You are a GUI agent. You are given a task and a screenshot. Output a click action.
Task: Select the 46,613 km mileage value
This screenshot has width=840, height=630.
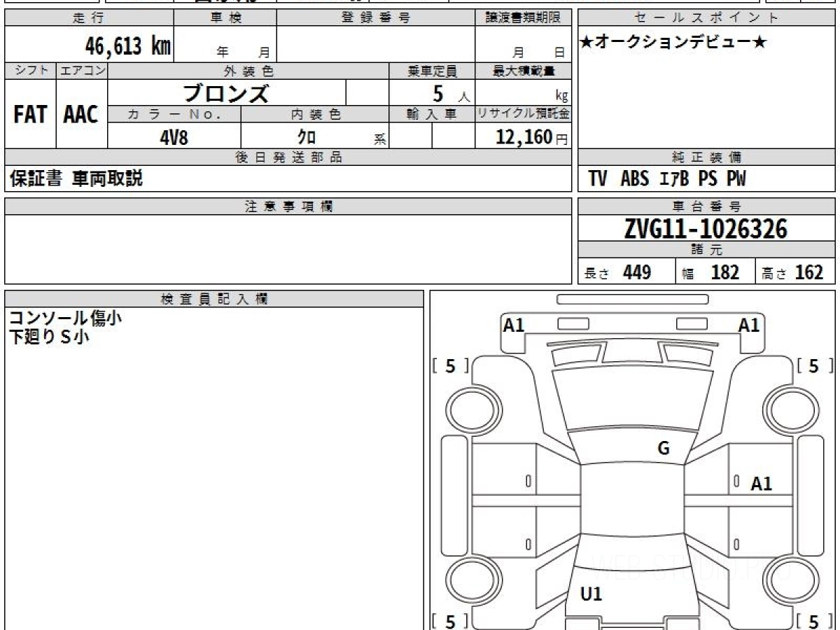pyautogui.click(x=127, y=46)
